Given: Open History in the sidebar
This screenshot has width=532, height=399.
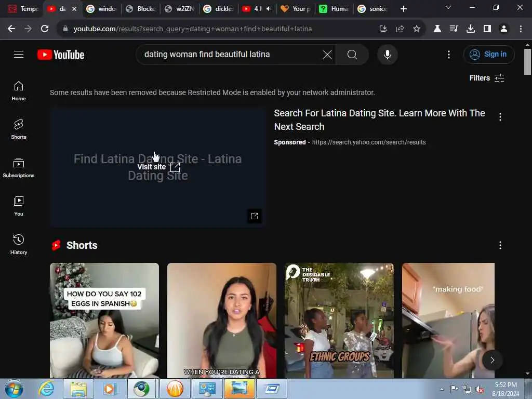Looking at the screenshot, I should pyautogui.click(x=19, y=244).
